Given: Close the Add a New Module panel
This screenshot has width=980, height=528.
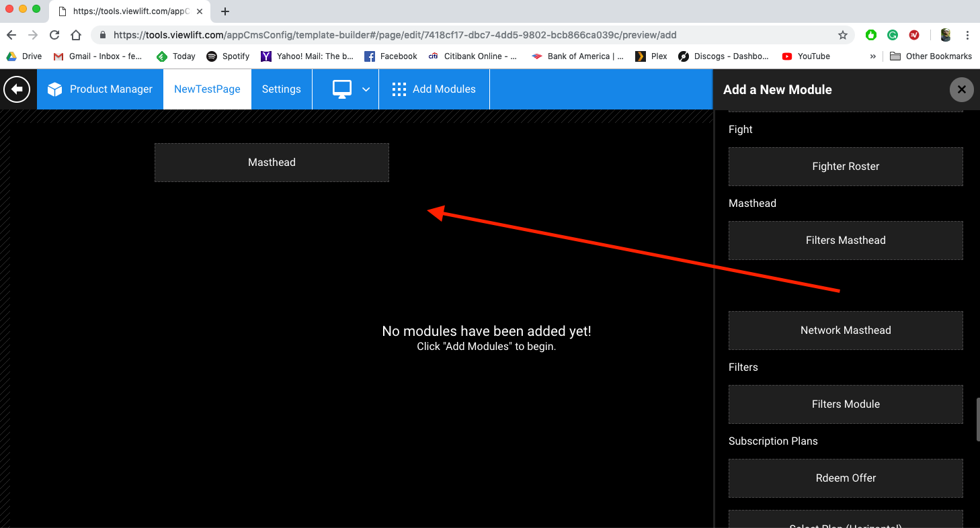Looking at the screenshot, I should pyautogui.click(x=962, y=89).
